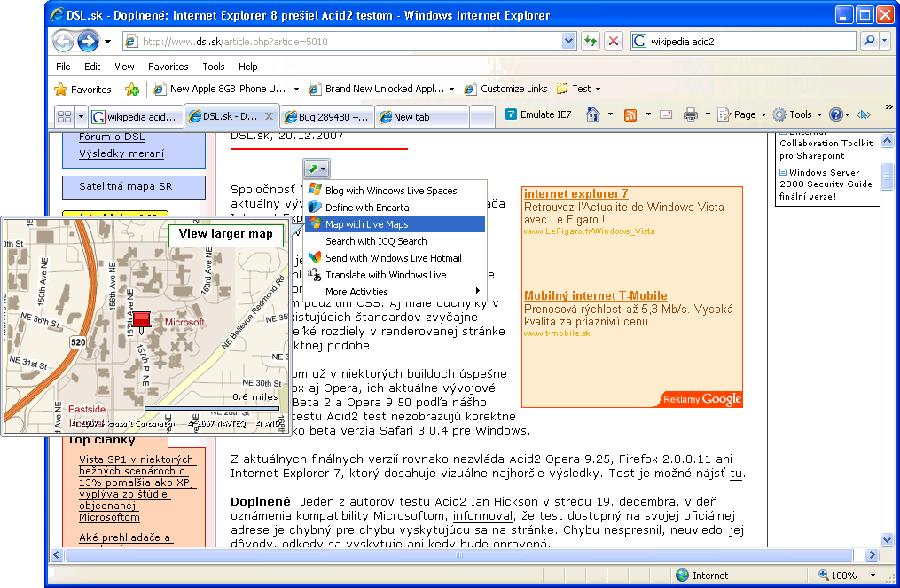Go forward with the Forward arrow button

point(89,42)
